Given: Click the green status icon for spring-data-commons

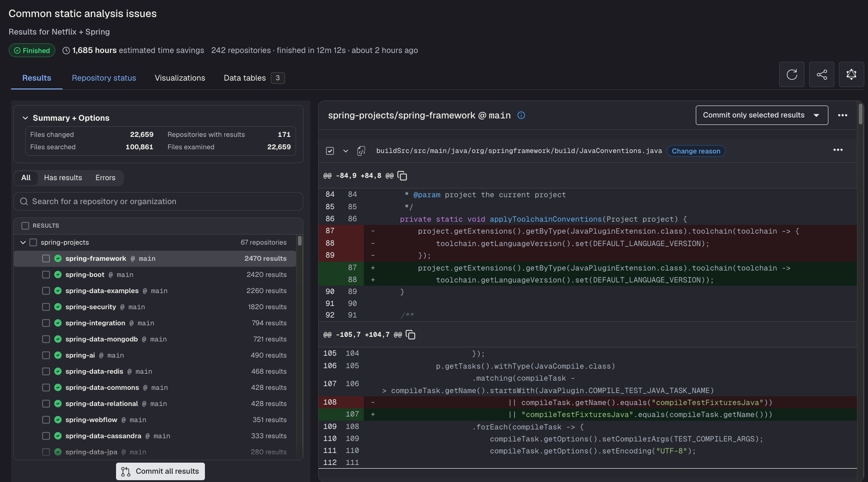Looking at the screenshot, I should (x=58, y=388).
